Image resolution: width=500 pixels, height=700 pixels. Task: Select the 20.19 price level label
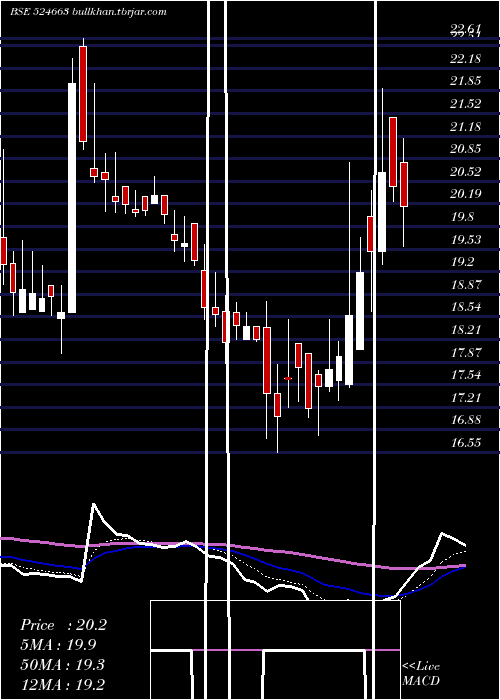tap(466, 194)
